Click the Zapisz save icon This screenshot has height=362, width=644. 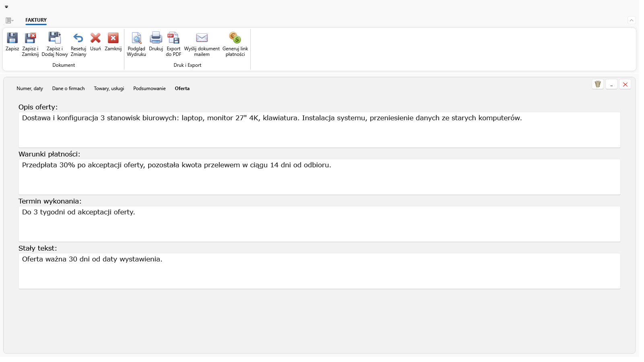(x=12, y=38)
